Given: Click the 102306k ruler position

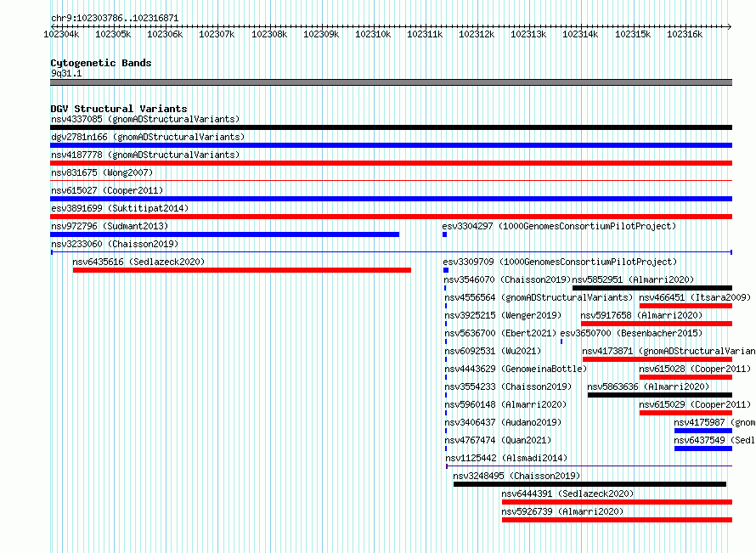Looking at the screenshot, I should click(x=165, y=34).
